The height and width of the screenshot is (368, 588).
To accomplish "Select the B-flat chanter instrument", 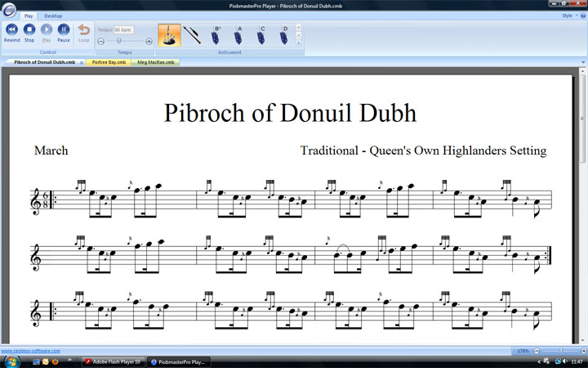I will pos(217,35).
